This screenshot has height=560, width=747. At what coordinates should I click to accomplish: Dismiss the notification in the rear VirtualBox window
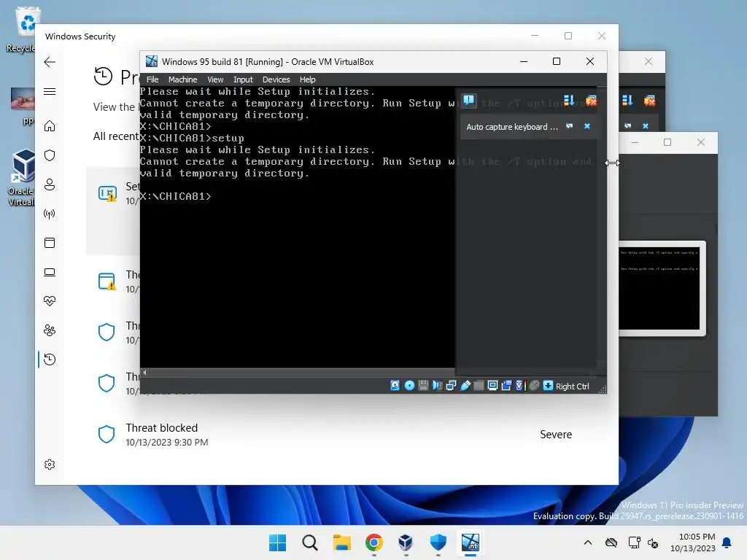646,126
